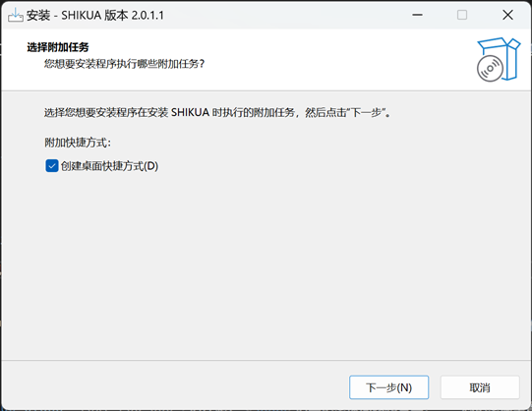532x411 pixels.
Task: Close the SHIKUA installer window
Action: click(507, 15)
